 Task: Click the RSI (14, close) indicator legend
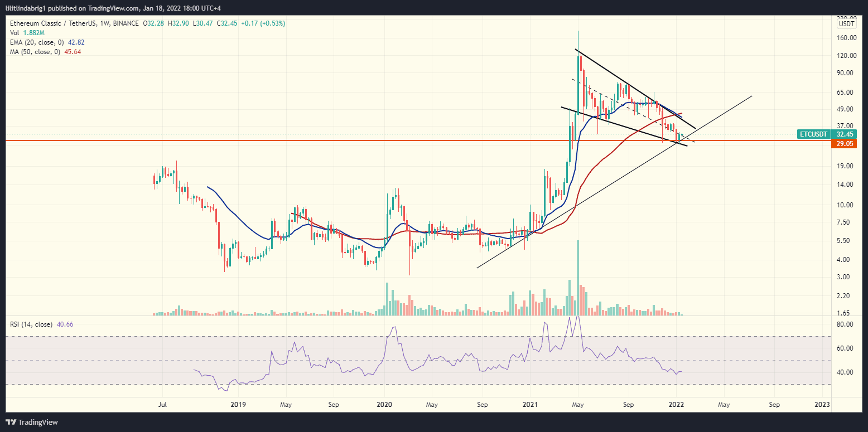tap(35, 324)
